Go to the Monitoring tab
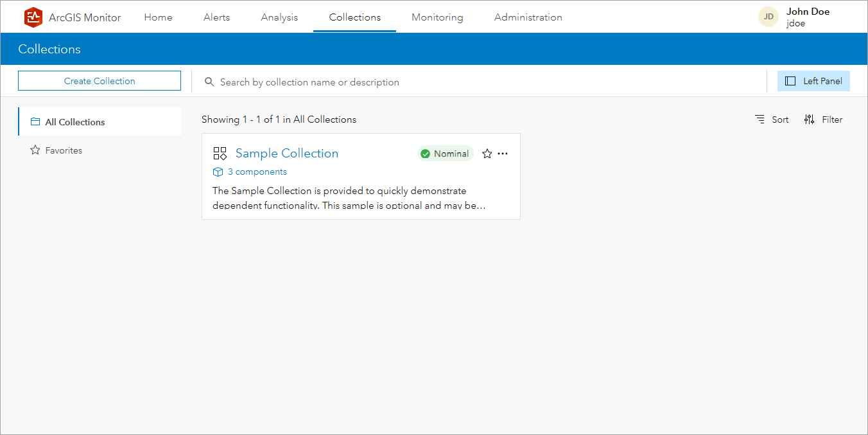Image resolution: width=868 pixels, height=435 pixels. point(437,17)
